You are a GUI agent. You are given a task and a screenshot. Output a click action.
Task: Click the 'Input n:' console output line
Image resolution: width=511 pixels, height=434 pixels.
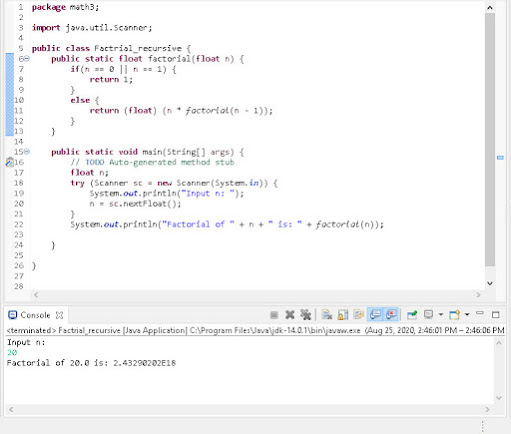click(x=26, y=342)
